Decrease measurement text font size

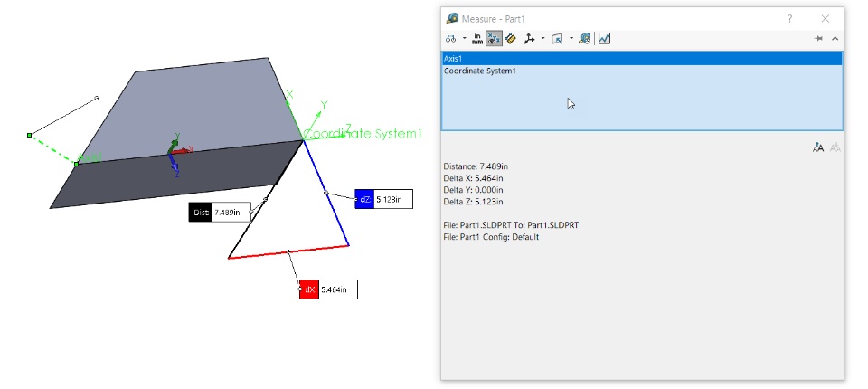click(835, 147)
